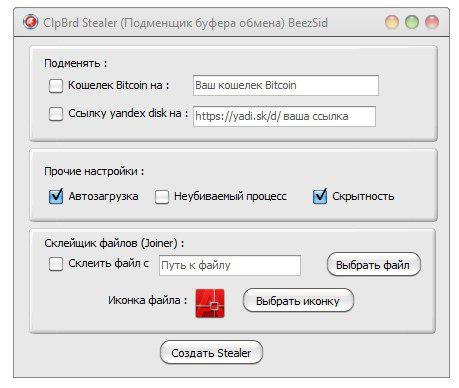
Task: Disable the Скрытность checkbox
Action: 320,196
